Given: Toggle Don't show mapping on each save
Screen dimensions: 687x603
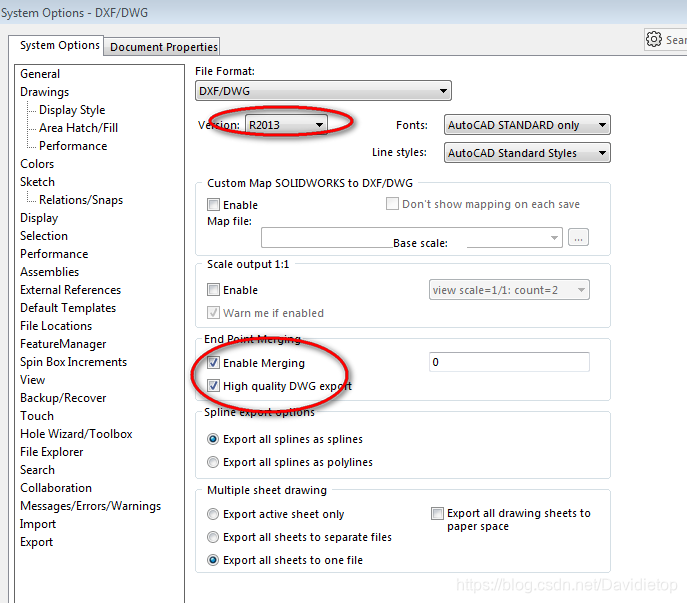Looking at the screenshot, I should (392, 203).
